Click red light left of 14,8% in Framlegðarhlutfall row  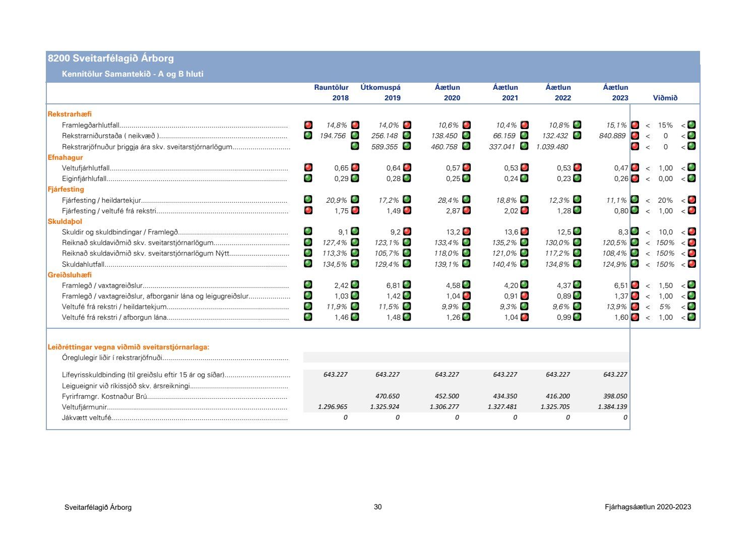(x=308, y=125)
